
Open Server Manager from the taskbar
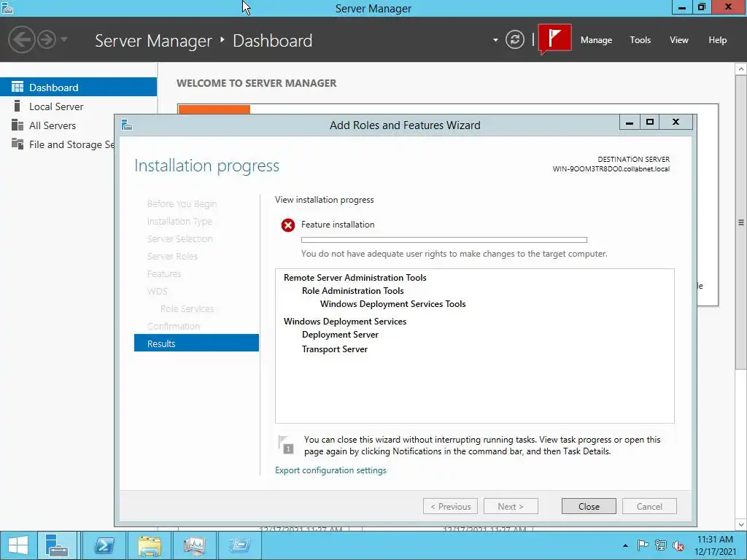[x=57, y=545]
